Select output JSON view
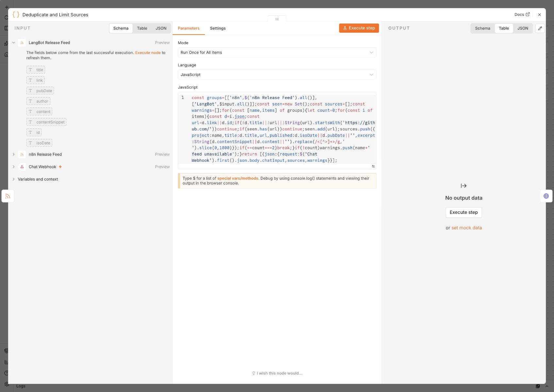 pos(523,28)
